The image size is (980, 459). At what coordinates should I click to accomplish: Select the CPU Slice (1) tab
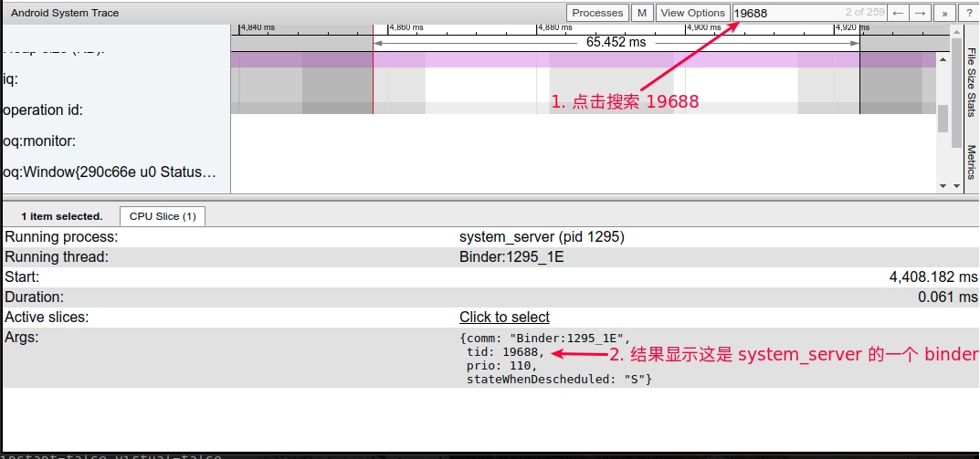point(163,216)
